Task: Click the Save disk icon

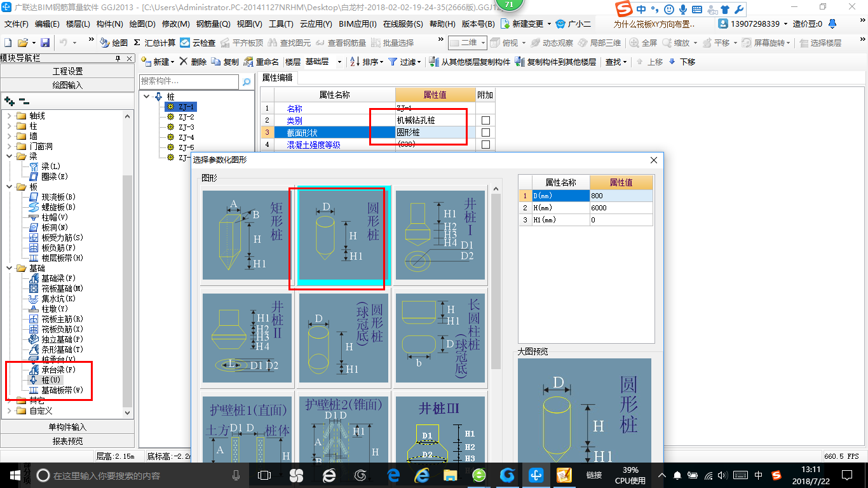Action: (45, 43)
